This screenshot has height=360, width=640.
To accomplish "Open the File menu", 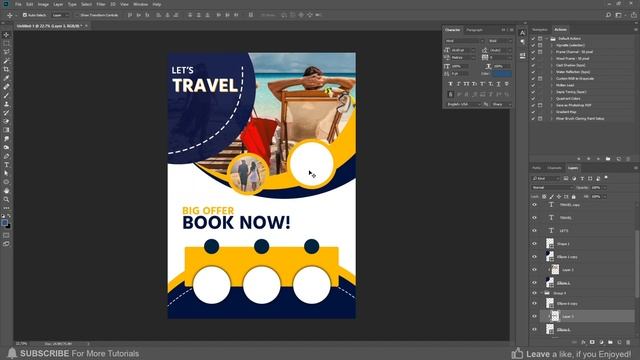I will [18, 4].
